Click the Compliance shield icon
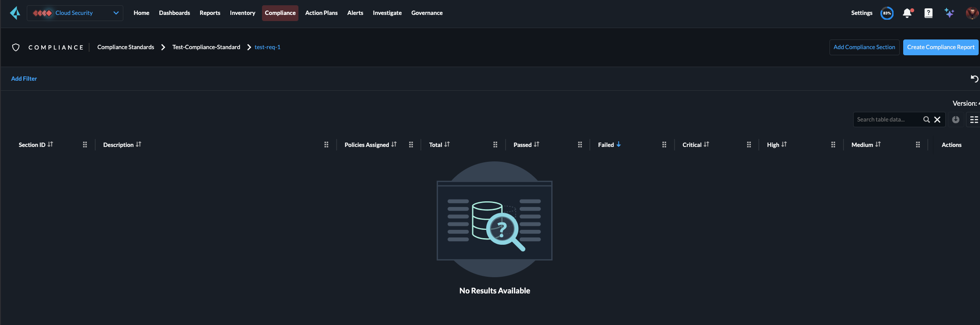The width and height of the screenshot is (980, 325). (x=16, y=47)
